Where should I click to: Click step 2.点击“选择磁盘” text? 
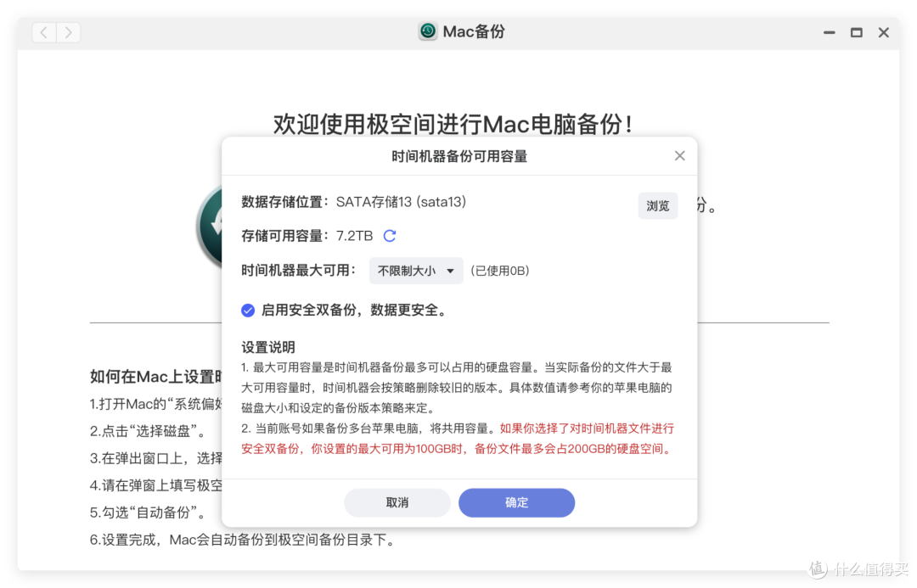(148, 431)
